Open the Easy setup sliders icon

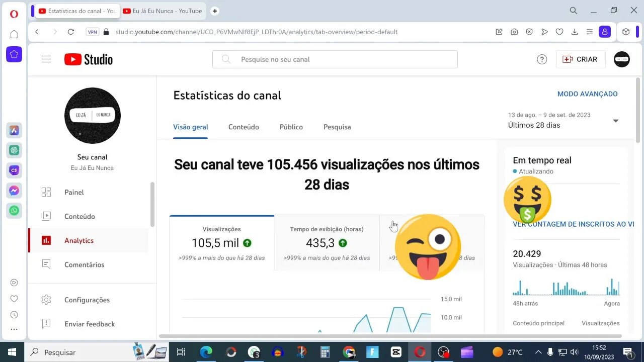pyautogui.click(x=590, y=32)
